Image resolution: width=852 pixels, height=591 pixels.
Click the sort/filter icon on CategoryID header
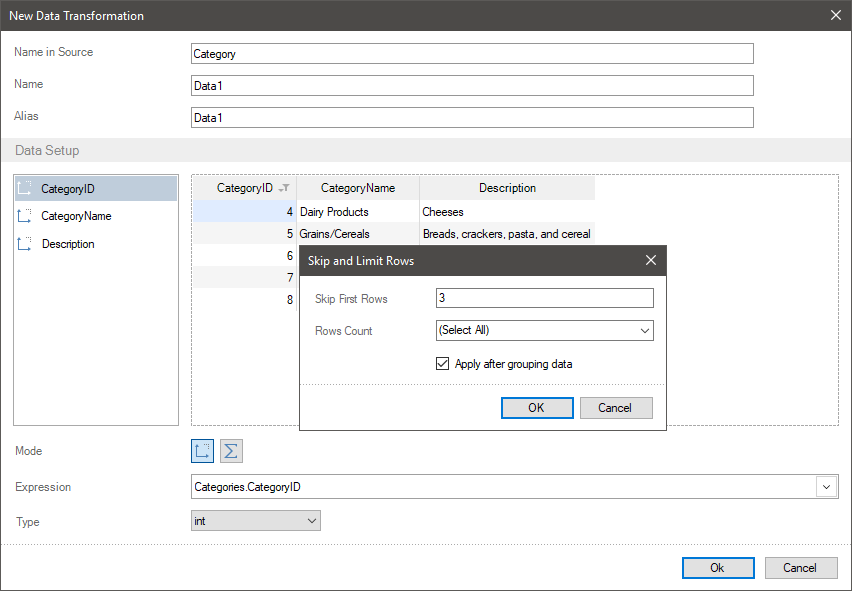(x=284, y=188)
